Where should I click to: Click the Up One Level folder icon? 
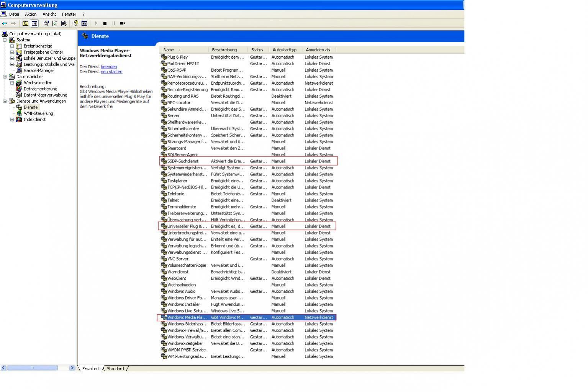pos(25,23)
